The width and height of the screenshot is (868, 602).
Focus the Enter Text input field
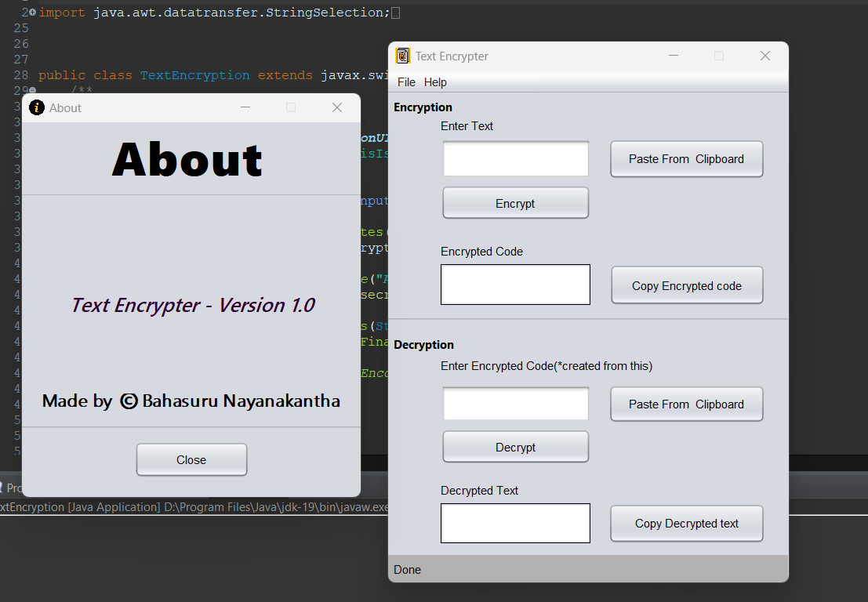pos(515,159)
